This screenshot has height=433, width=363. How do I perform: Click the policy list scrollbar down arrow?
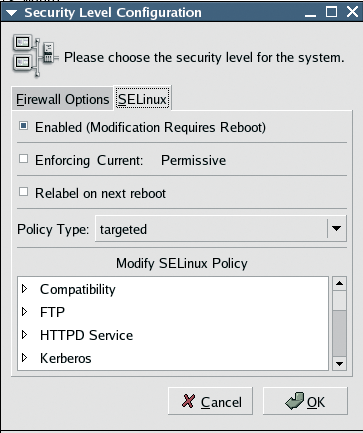[x=339, y=364]
